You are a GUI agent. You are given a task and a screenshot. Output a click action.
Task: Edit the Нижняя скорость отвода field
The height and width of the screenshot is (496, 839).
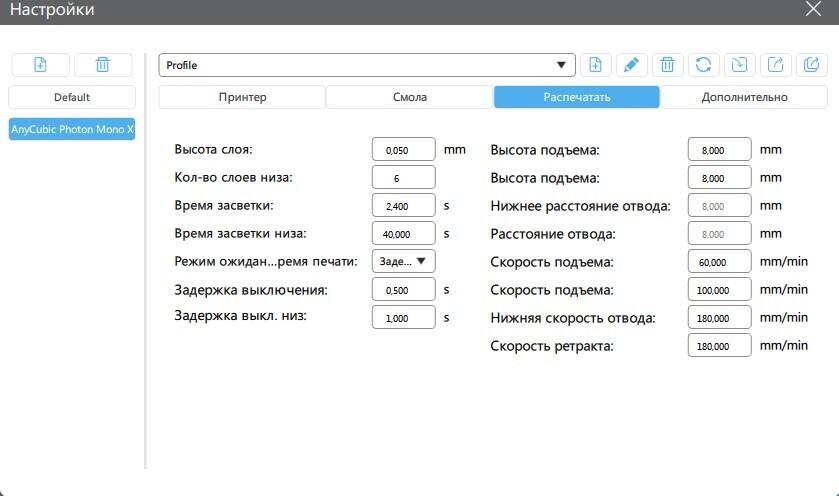coord(720,317)
